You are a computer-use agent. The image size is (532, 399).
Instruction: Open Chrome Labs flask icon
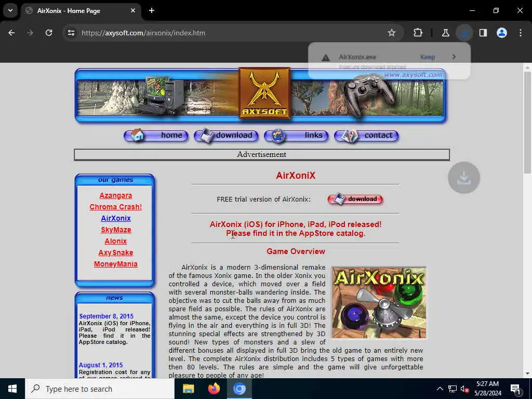point(445,33)
